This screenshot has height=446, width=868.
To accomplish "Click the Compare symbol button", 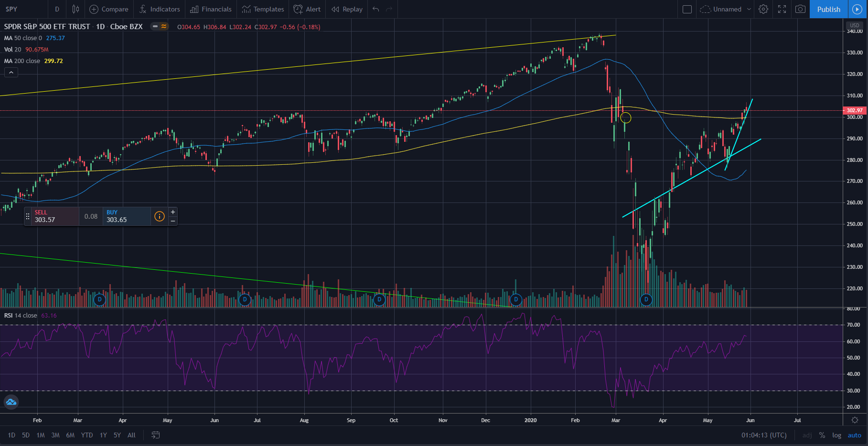I will [109, 9].
